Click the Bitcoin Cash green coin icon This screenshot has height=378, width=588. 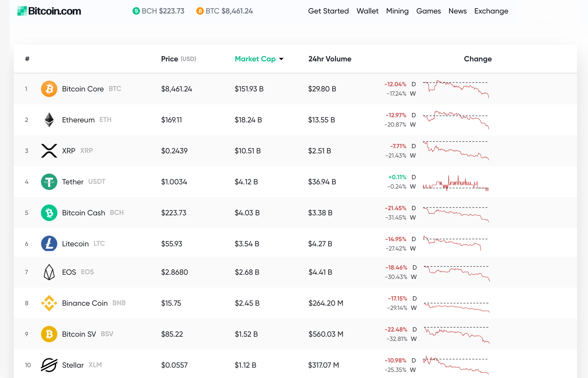pyautogui.click(x=49, y=213)
